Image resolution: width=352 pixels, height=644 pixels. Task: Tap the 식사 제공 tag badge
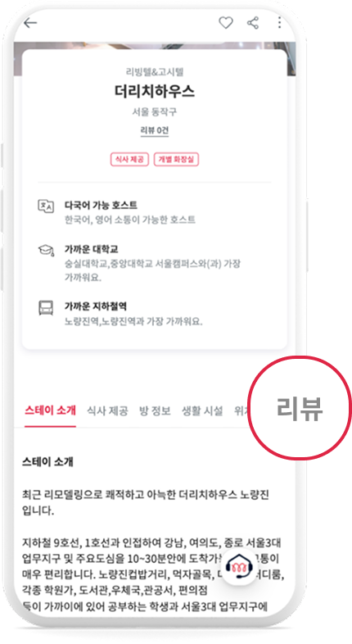pyautogui.click(x=129, y=159)
